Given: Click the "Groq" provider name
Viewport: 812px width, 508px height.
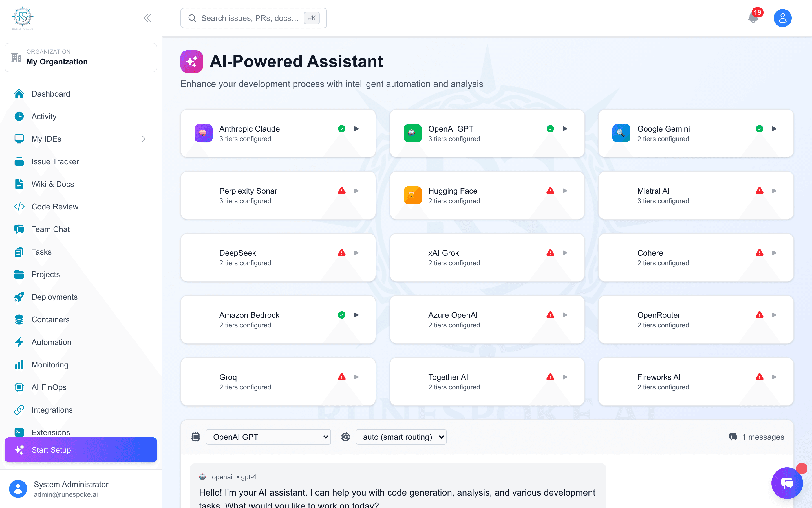Looking at the screenshot, I should click(228, 377).
